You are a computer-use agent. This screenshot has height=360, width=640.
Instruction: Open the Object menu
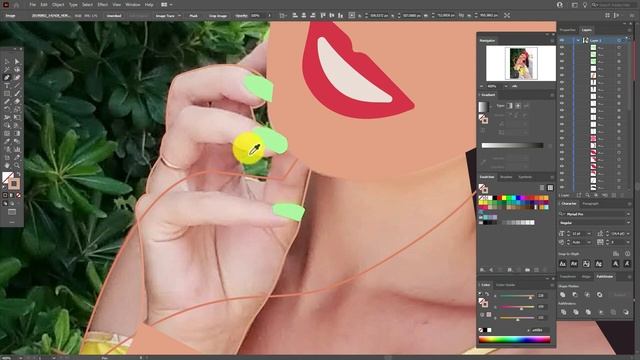tap(58, 4)
